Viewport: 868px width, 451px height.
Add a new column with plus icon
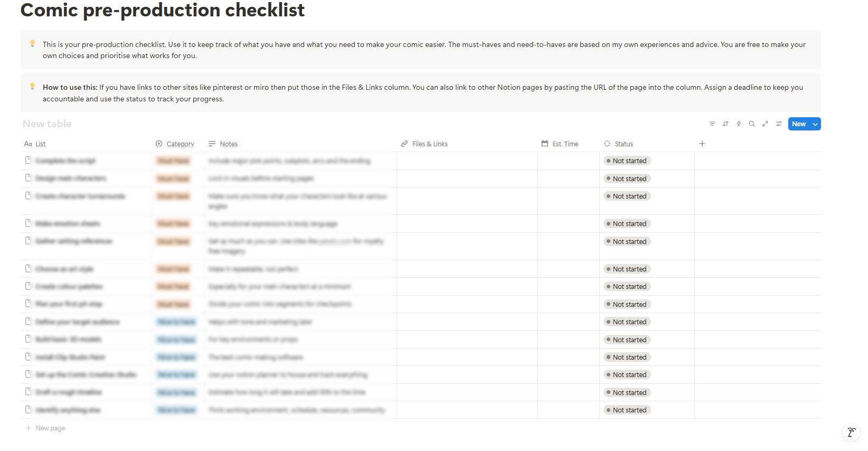pos(702,144)
